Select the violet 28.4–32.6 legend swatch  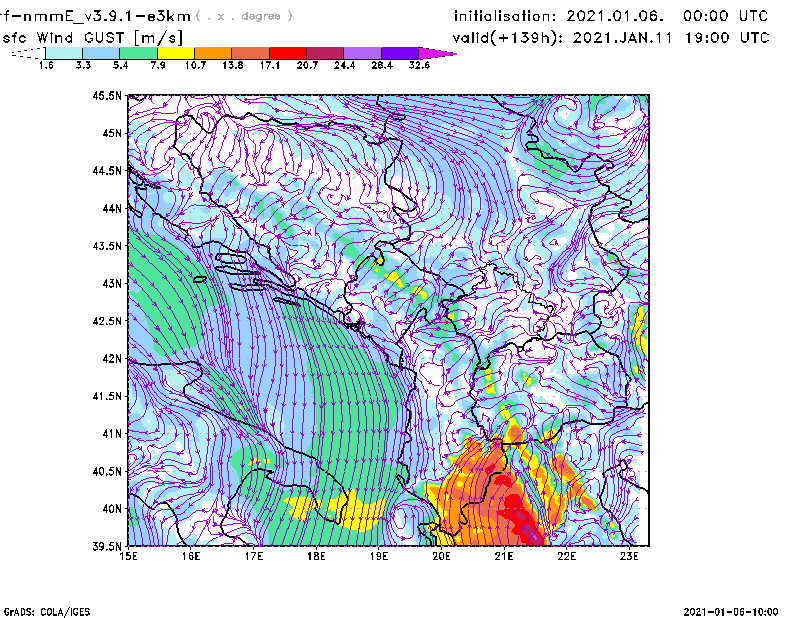click(x=400, y=53)
